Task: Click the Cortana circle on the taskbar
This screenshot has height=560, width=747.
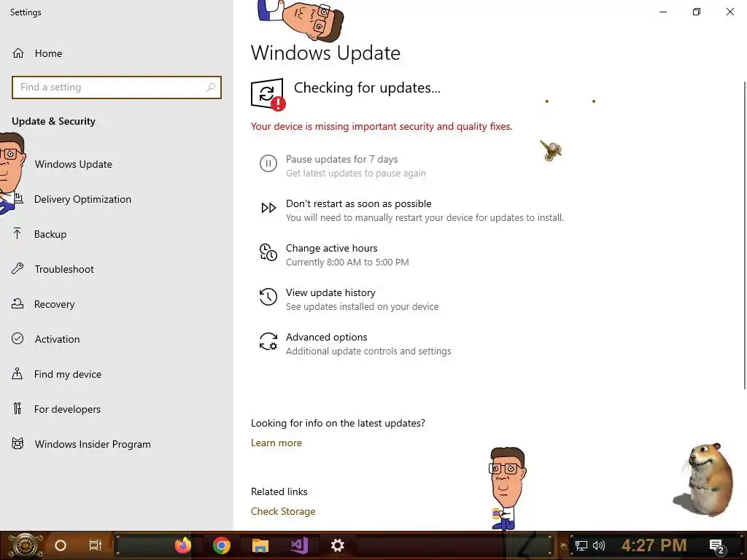Action: [x=61, y=545]
